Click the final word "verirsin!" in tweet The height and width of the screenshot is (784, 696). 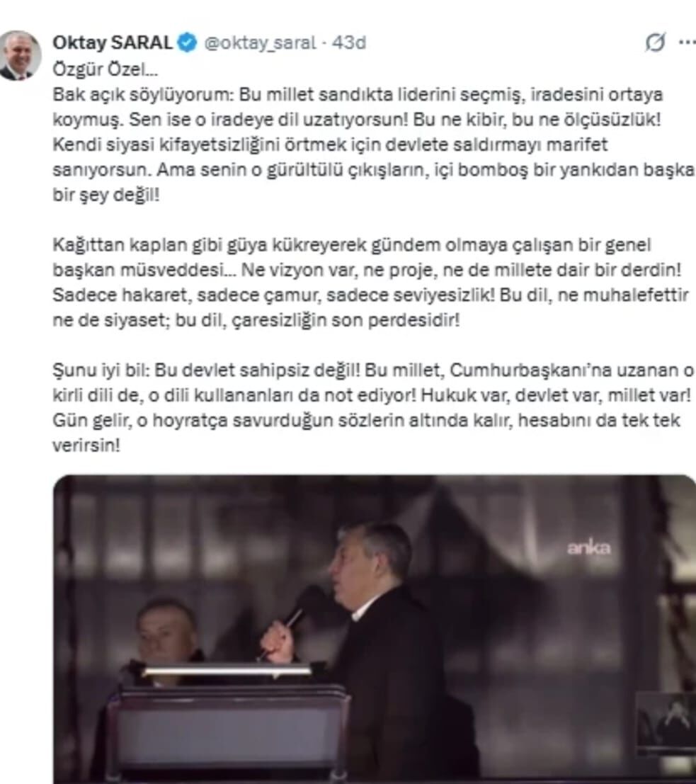86,445
